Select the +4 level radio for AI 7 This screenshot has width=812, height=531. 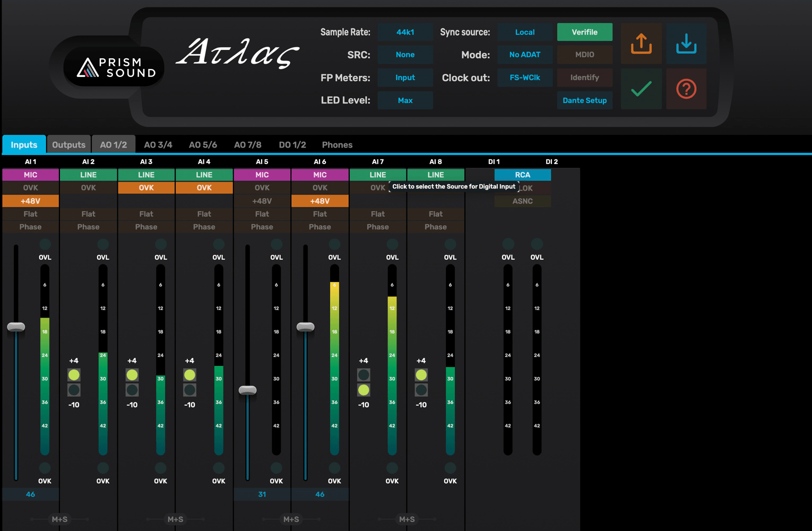pos(364,375)
